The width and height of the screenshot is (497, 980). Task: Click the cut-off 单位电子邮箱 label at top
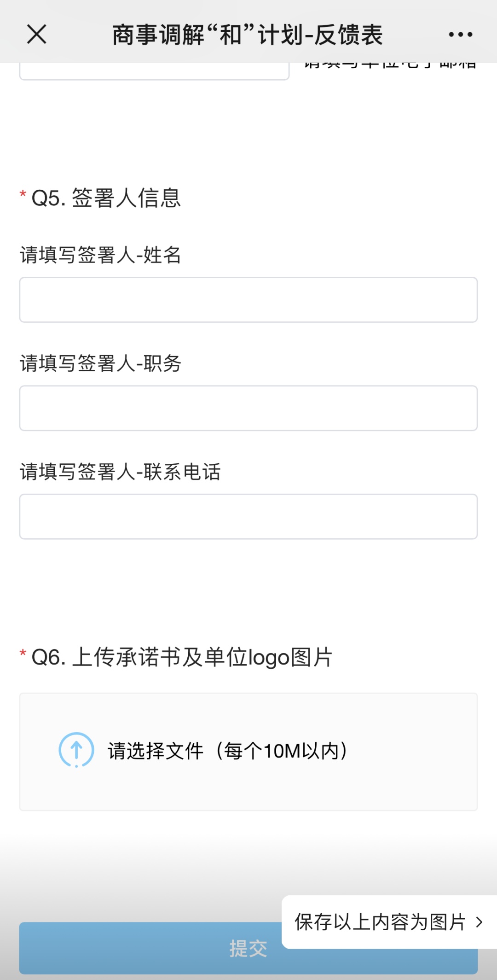[390, 65]
